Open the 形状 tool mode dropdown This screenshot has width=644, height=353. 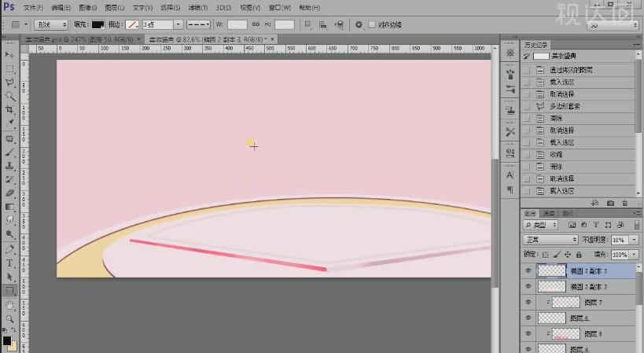tap(50, 24)
